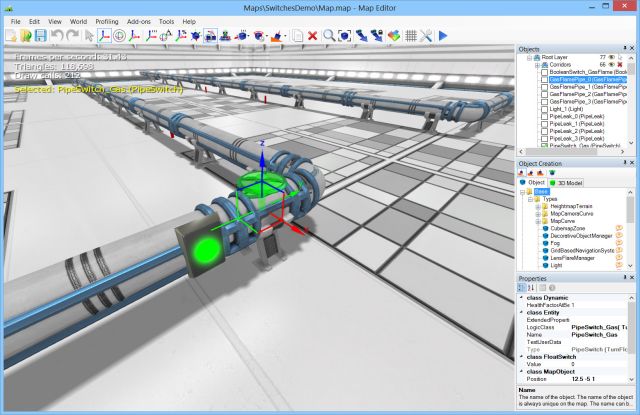This screenshot has height=415, width=640.
Task: Click the red X delete icon
Action: point(313,36)
